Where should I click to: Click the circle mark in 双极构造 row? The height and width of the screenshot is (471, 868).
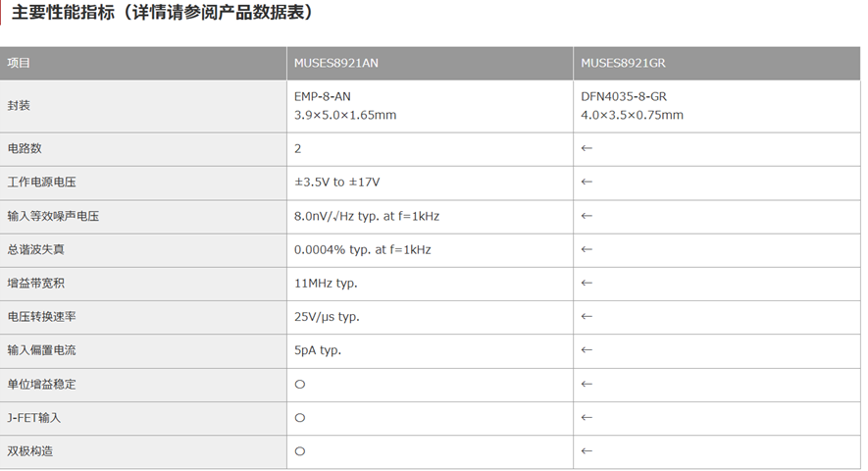(x=300, y=451)
